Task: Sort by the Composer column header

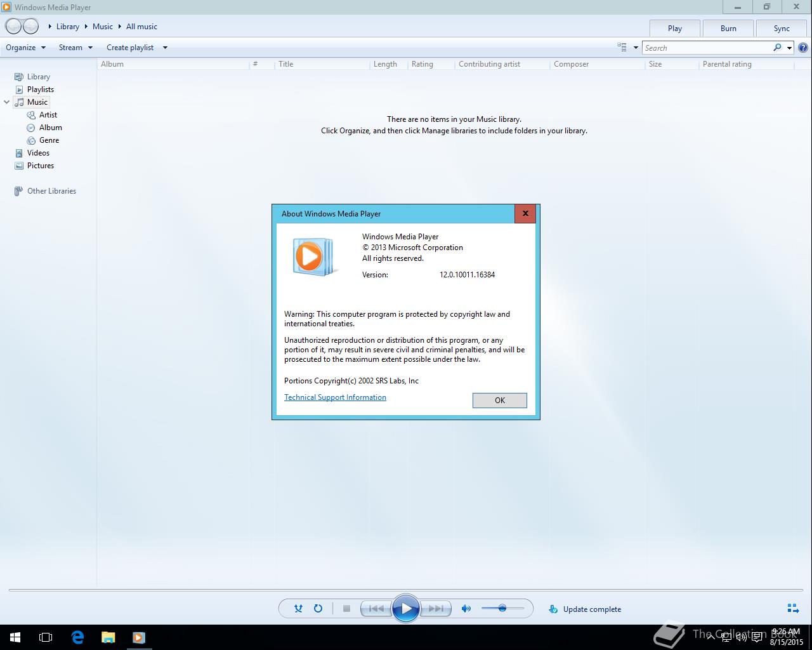Action: 598,64
